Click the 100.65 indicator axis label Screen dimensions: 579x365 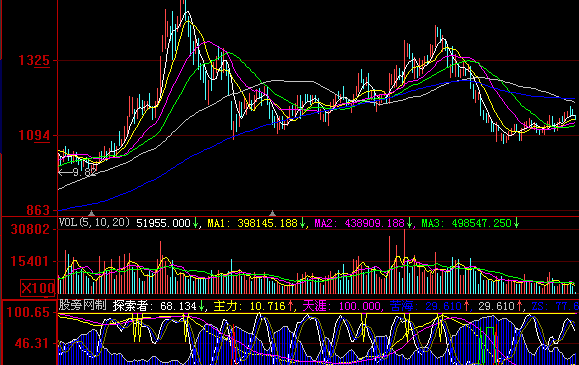point(28,313)
